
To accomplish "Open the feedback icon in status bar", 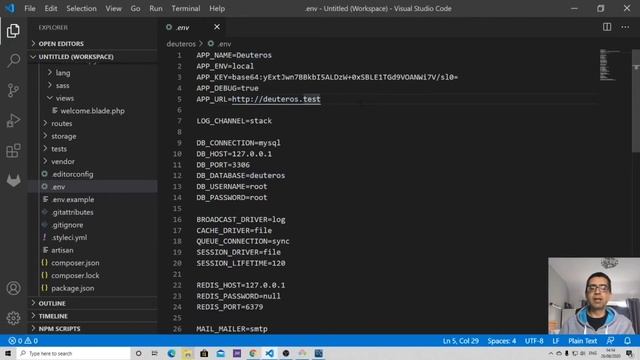I will coord(610,341).
